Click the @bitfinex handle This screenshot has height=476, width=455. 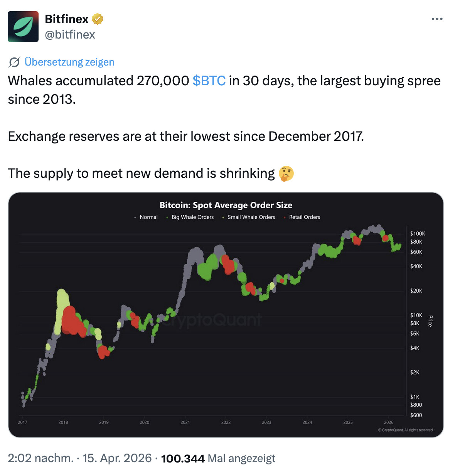(70, 35)
